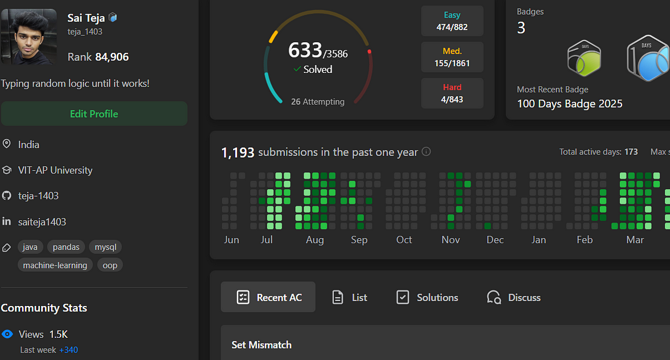Select the java skill tag
670x360 pixels.
(30, 247)
